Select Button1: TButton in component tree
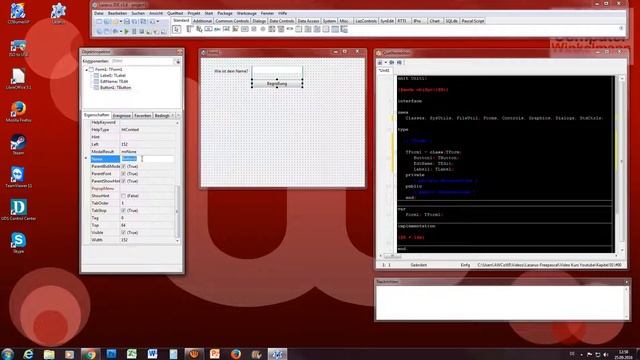Image resolution: width=640 pixels, height=360 pixels. [116, 88]
